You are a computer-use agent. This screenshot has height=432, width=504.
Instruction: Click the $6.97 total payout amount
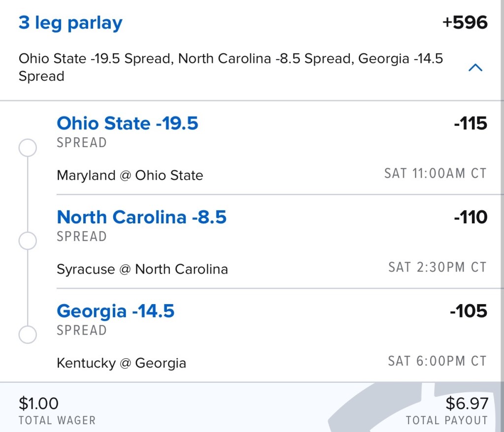(467, 403)
